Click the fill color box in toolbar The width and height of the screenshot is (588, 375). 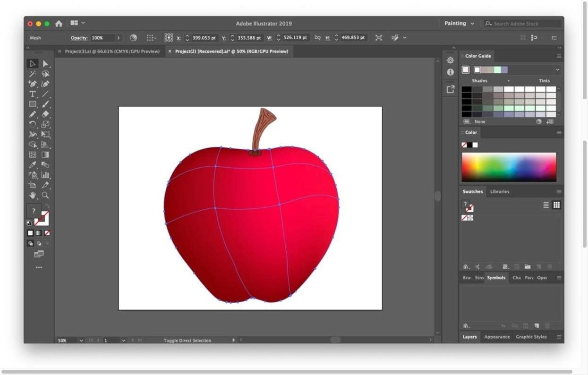point(34,211)
